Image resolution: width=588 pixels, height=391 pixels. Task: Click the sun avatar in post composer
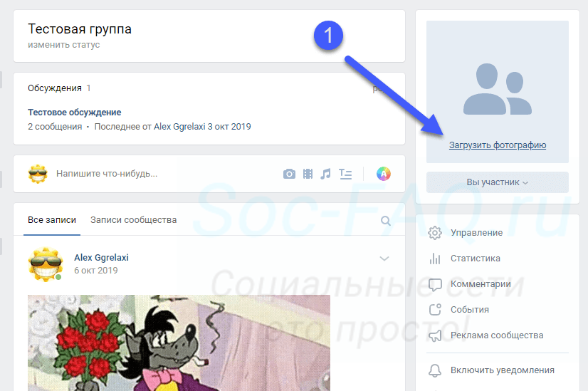[38, 174]
